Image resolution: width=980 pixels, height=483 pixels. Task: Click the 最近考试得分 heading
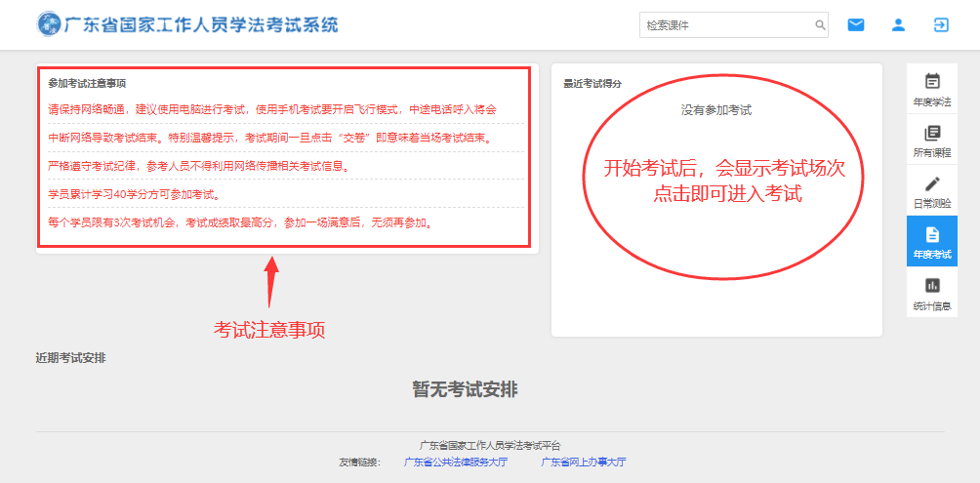click(x=592, y=83)
